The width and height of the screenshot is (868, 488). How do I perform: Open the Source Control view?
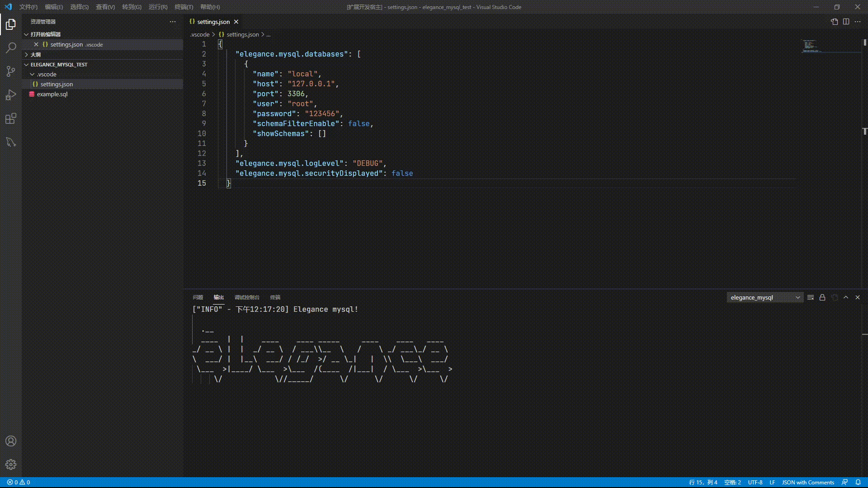click(11, 71)
